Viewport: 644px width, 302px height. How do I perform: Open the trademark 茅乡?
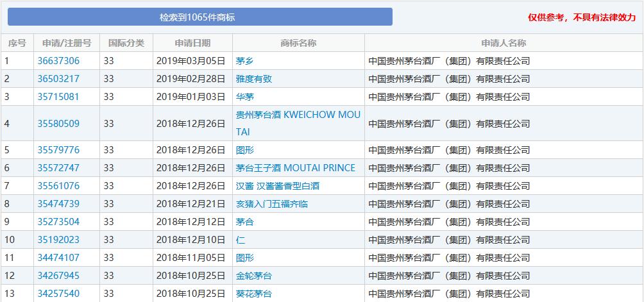245,61
